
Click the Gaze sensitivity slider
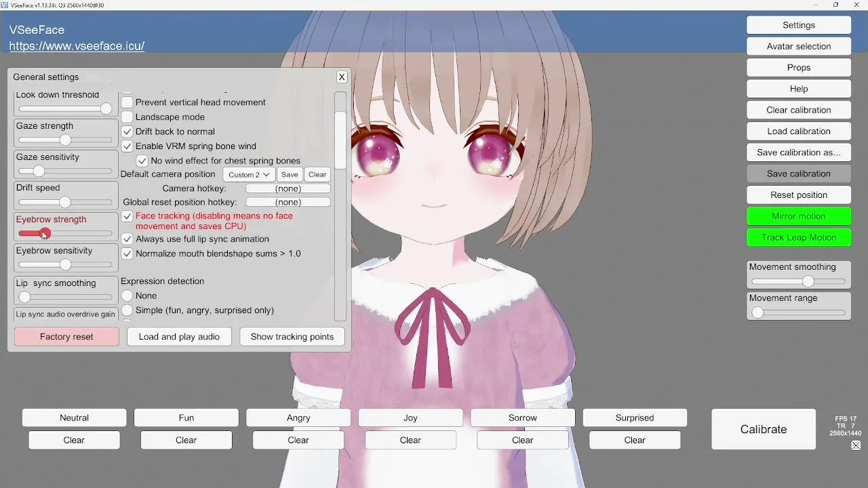(x=65, y=171)
